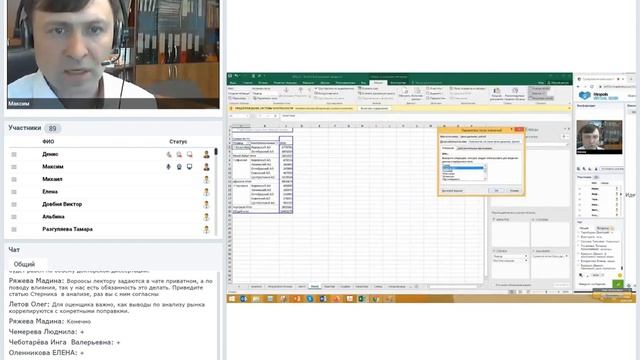Click Максим's screen-share monitor icon
The height and width of the screenshot is (360, 640).
coord(189,167)
